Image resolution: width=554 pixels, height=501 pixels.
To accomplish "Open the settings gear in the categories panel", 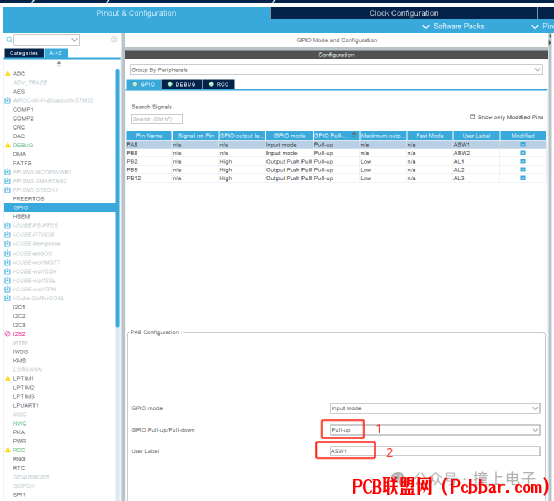I will click(114, 39).
